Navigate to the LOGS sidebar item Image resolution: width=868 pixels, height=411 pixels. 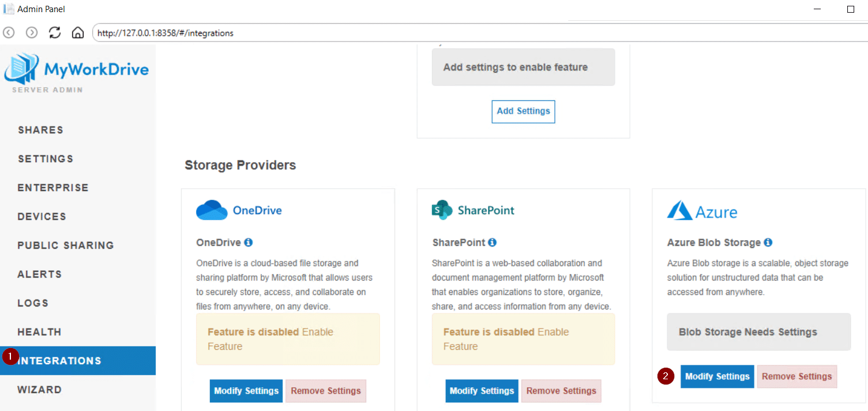point(33,303)
